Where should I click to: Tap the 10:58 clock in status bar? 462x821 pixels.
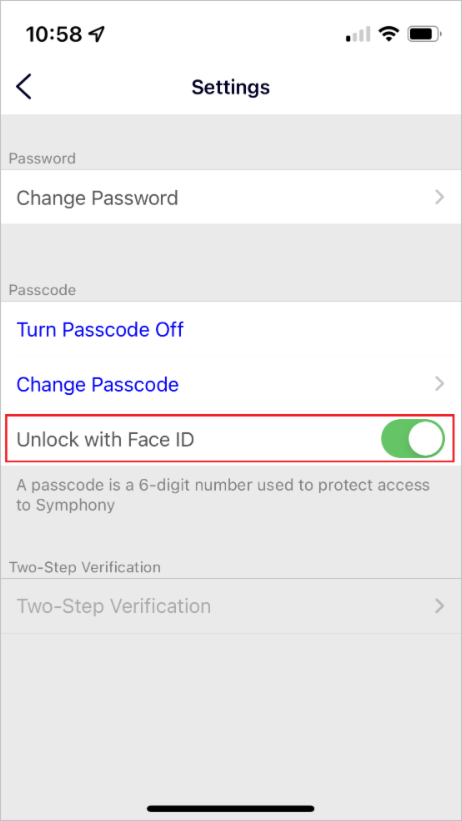coord(54,35)
